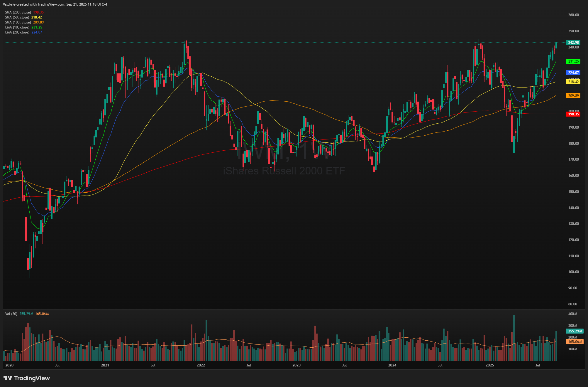588x387 pixels.
Task: Select the EMA 20 close indicator legend
Action: click(x=17, y=32)
